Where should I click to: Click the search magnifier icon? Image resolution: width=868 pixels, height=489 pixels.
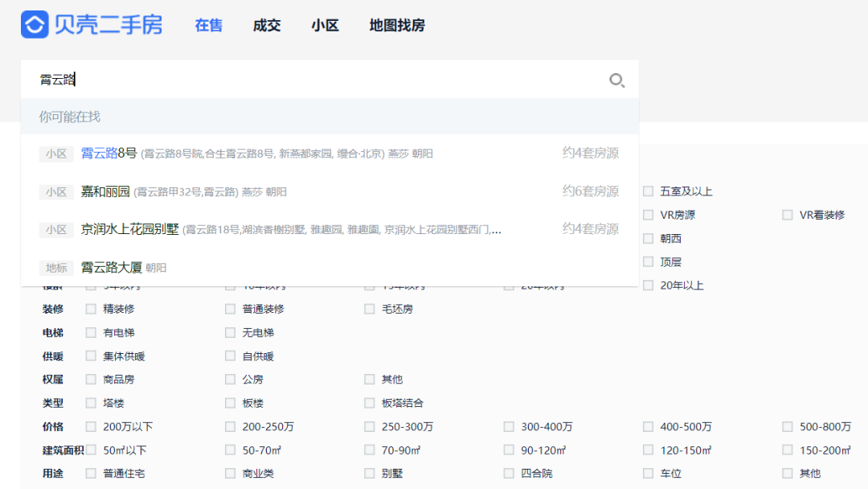click(x=616, y=80)
